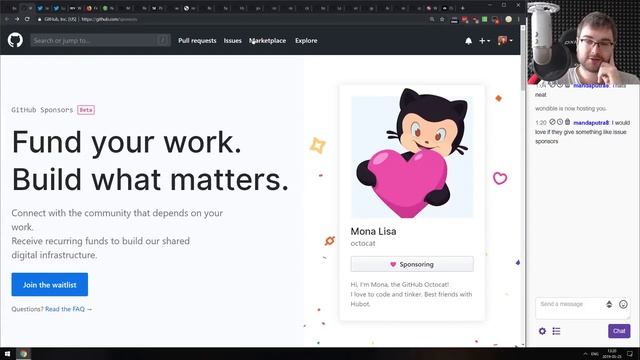The image size is (640, 360).
Task: Open the Windows Start button
Action: click(7, 354)
